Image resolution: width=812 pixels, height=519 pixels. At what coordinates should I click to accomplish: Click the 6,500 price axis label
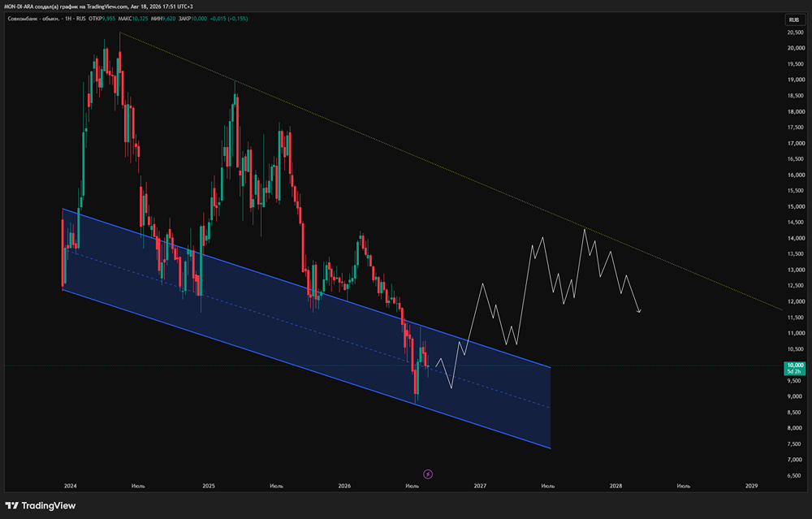794,475
